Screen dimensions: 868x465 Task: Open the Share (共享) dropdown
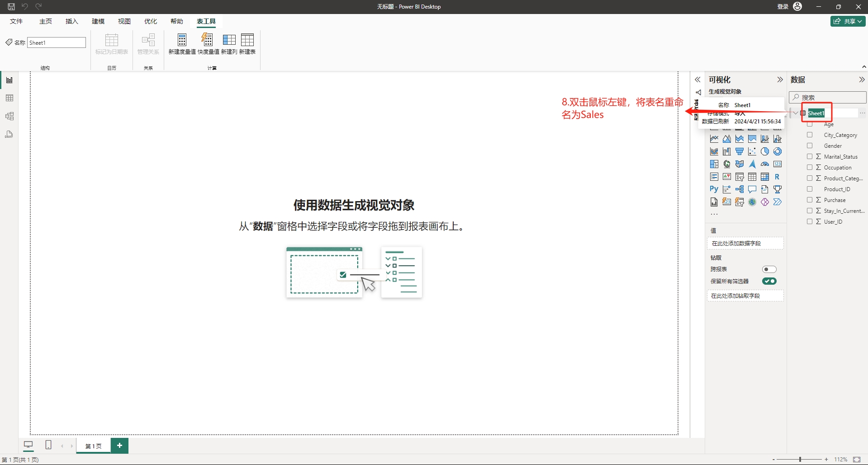point(848,21)
